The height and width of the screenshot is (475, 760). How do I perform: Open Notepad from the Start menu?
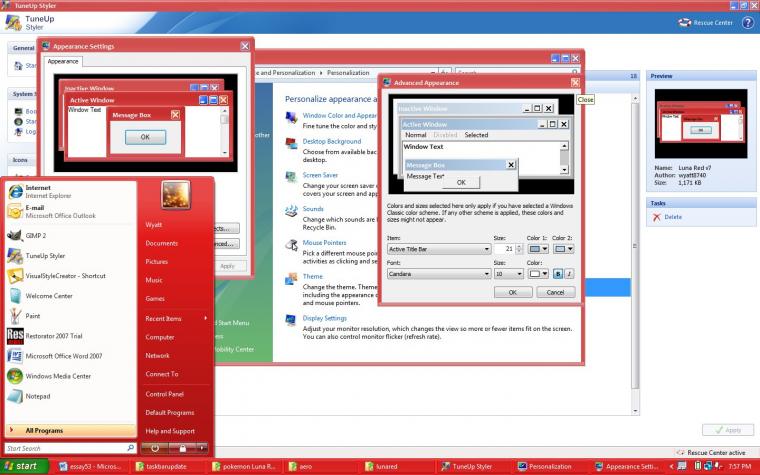(40, 397)
